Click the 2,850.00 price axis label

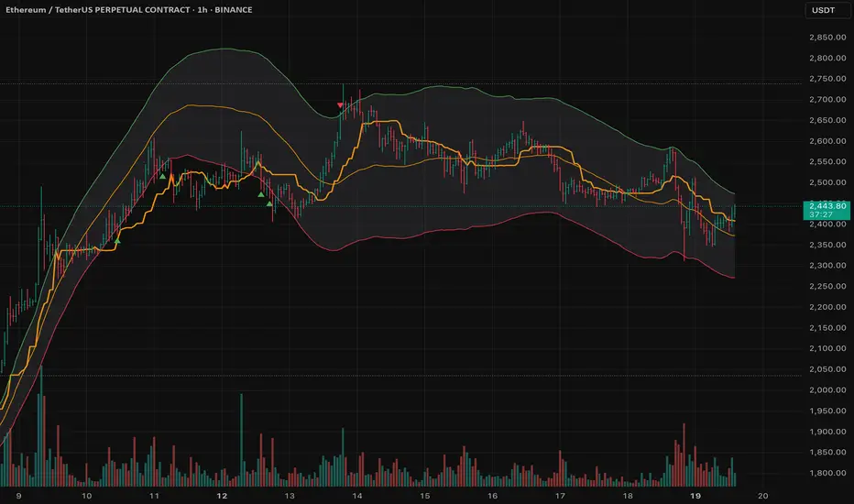(x=827, y=37)
